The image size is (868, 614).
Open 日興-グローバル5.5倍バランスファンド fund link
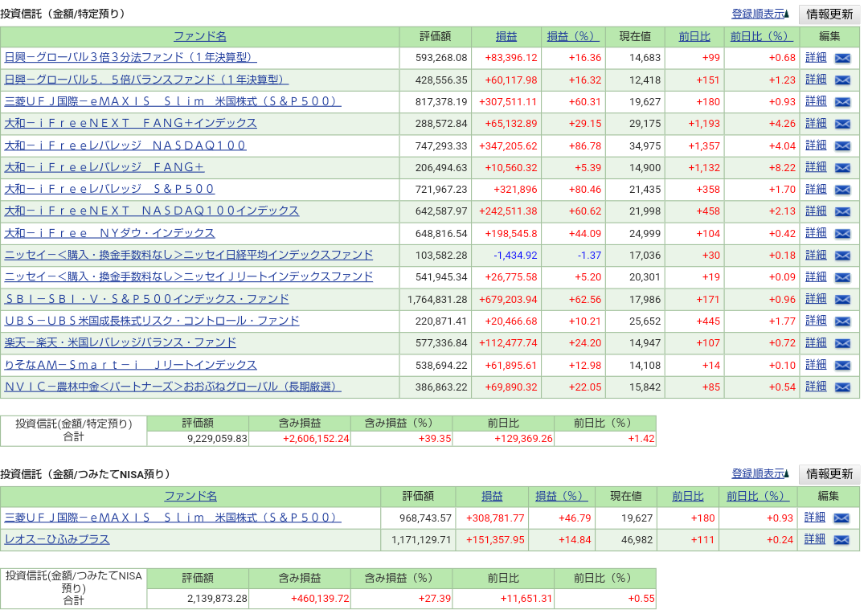coord(147,80)
